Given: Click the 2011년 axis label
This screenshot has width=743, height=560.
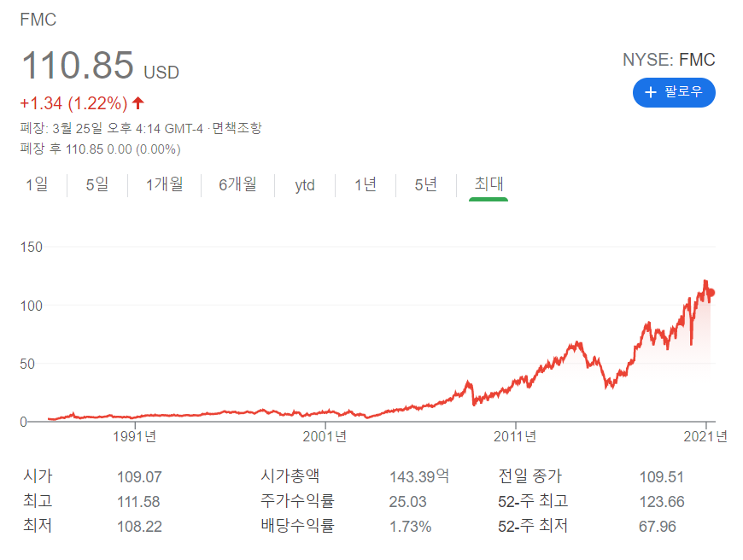Looking at the screenshot, I should pyautogui.click(x=515, y=437).
